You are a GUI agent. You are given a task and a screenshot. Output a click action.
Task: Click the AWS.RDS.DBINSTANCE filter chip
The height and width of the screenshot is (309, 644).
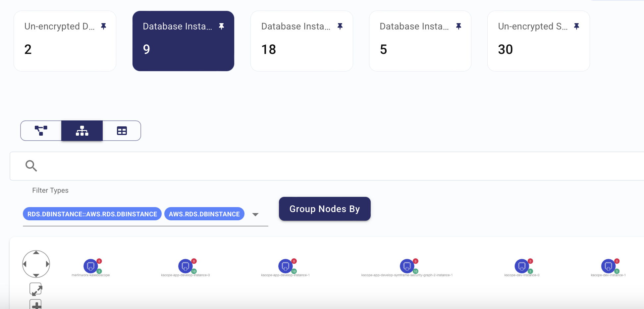[x=204, y=214]
